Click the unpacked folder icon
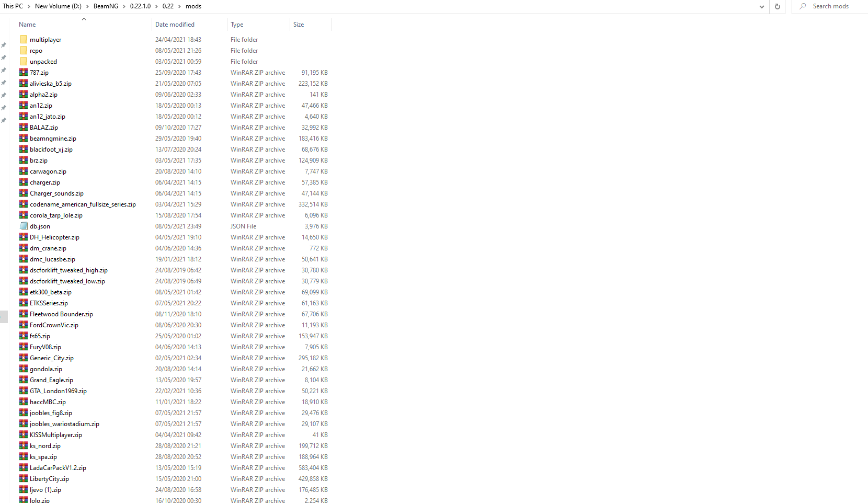868x504 pixels. 24,61
